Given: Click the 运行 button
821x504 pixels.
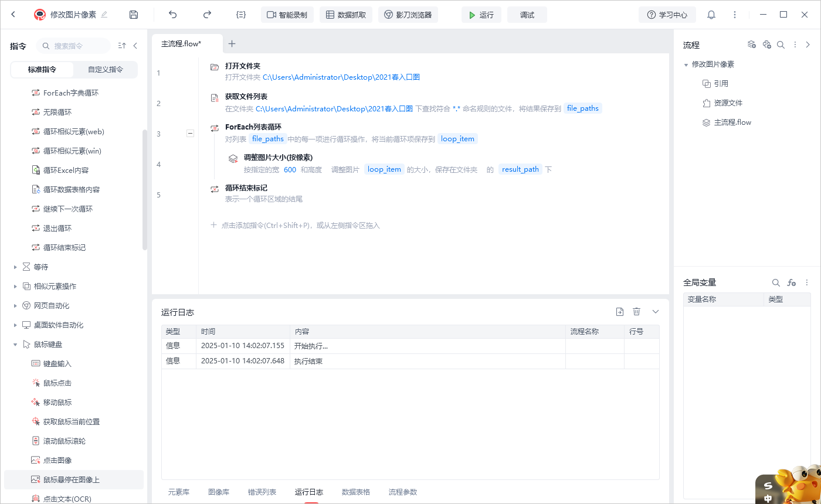Looking at the screenshot, I should tap(481, 15).
